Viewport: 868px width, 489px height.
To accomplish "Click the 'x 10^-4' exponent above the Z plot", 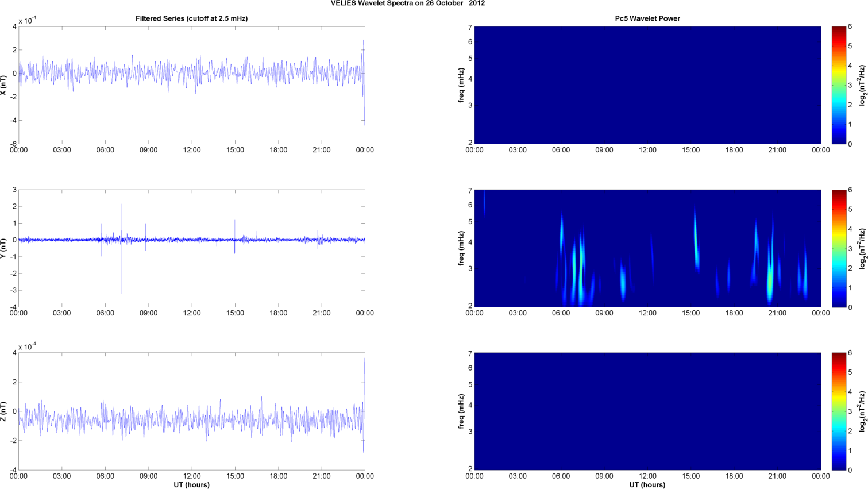I will tap(28, 346).
